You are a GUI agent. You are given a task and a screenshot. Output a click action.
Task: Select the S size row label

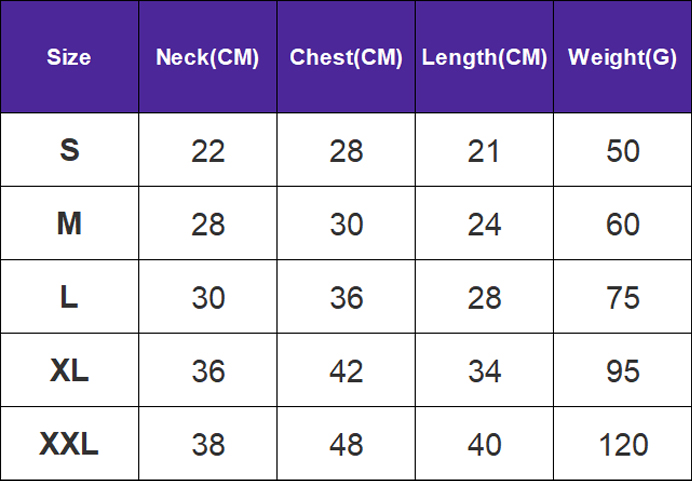tap(69, 150)
